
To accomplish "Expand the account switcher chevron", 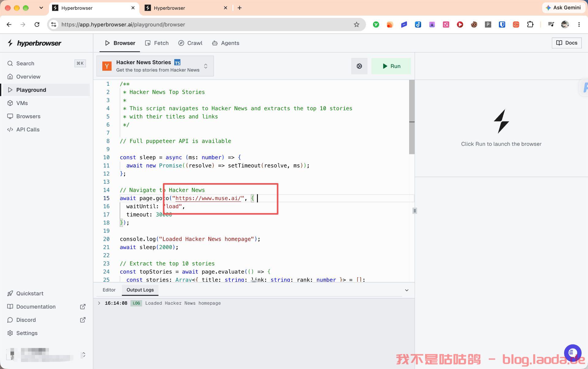I will pyautogui.click(x=84, y=355).
